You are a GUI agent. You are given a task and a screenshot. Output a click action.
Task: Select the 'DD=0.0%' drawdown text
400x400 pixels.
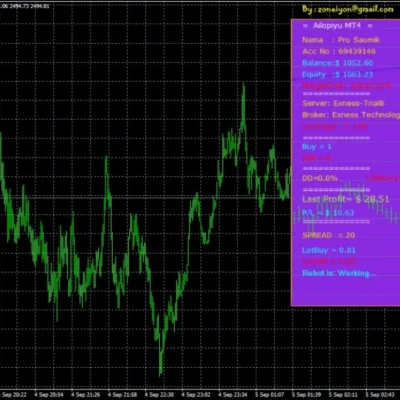pos(319,178)
